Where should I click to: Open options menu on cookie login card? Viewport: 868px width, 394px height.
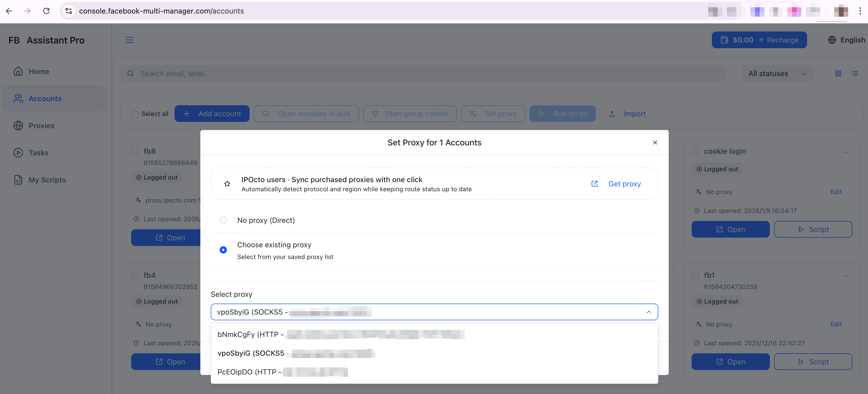coord(846,152)
